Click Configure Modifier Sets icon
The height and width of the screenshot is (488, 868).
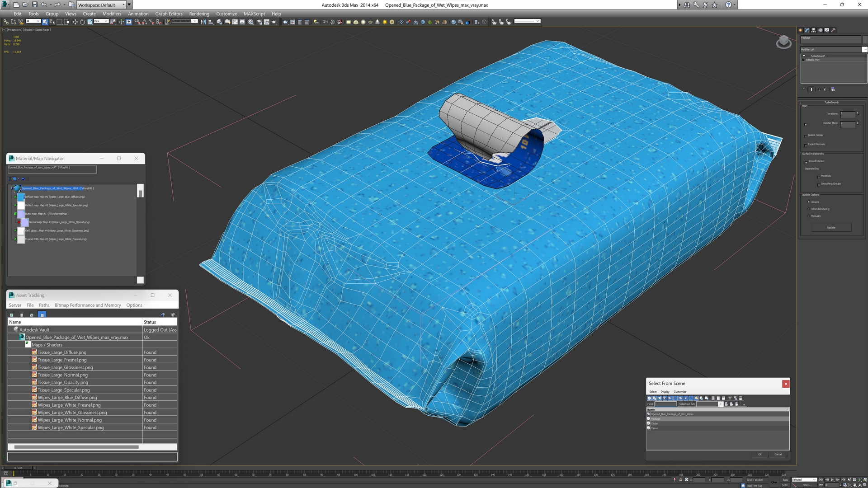833,89
